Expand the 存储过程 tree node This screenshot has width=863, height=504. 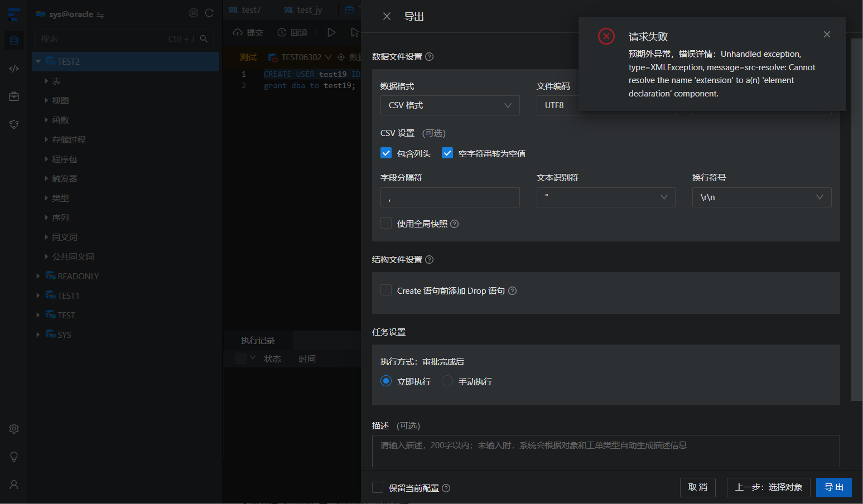(46, 139)
